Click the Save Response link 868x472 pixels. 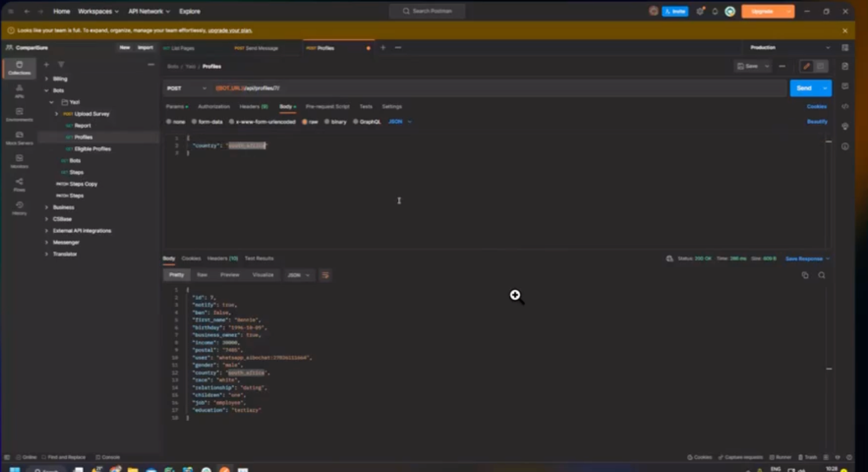pos(804,258)
